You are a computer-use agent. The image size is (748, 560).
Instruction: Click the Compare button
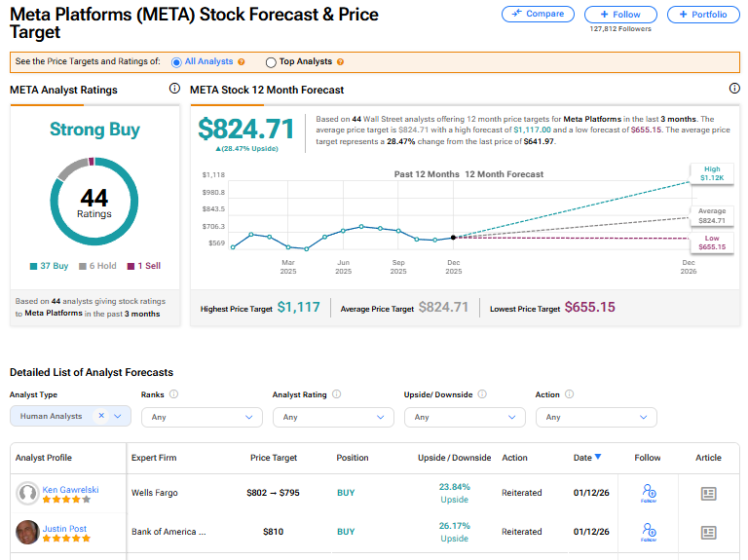click(x=538, y=15)
